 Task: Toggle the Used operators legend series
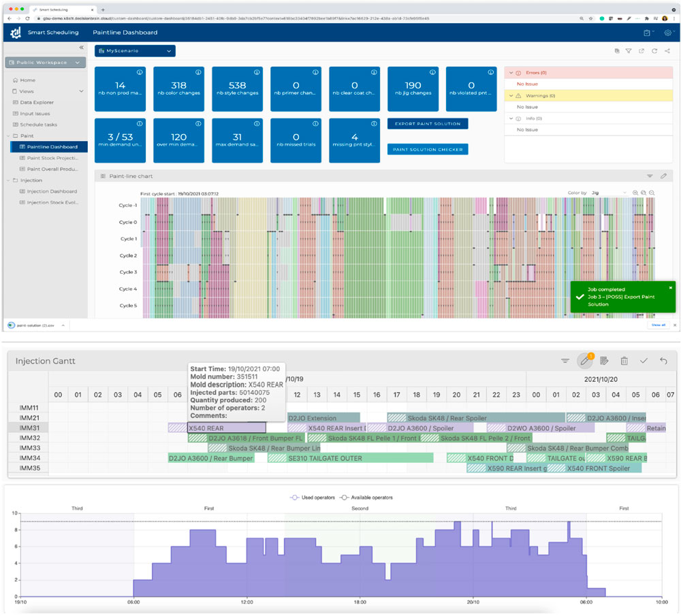(x=313, y=498)
